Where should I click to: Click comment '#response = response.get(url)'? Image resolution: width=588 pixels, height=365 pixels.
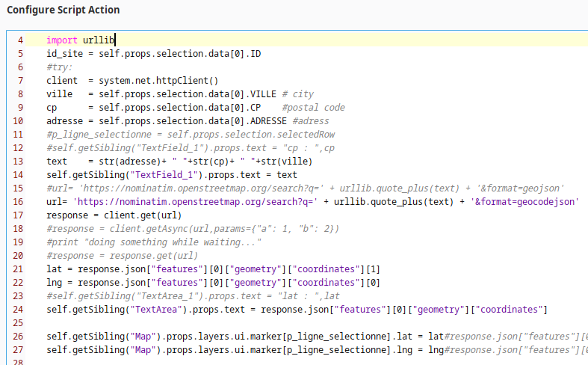(122, 256)
